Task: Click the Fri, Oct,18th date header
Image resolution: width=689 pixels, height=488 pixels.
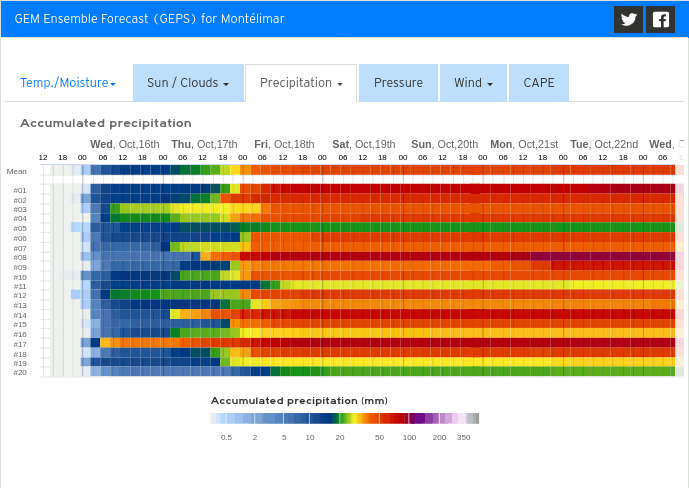Action: coord(284,145)
